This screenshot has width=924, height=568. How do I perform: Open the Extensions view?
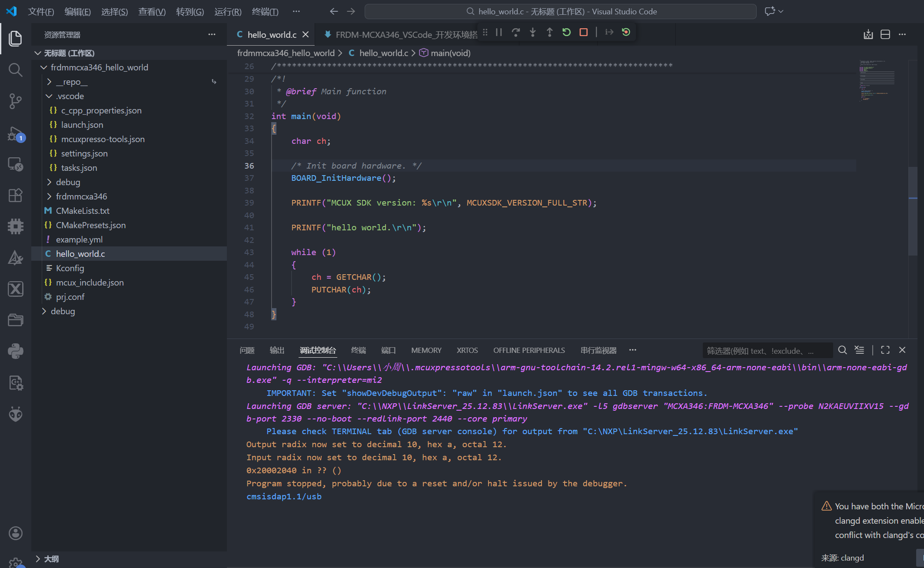(16, 195)
